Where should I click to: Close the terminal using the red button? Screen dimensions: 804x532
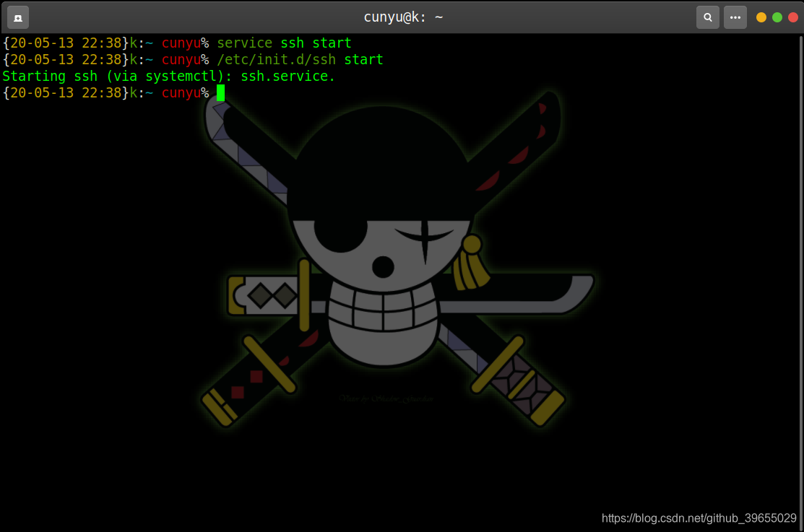(x=793, y=17)
